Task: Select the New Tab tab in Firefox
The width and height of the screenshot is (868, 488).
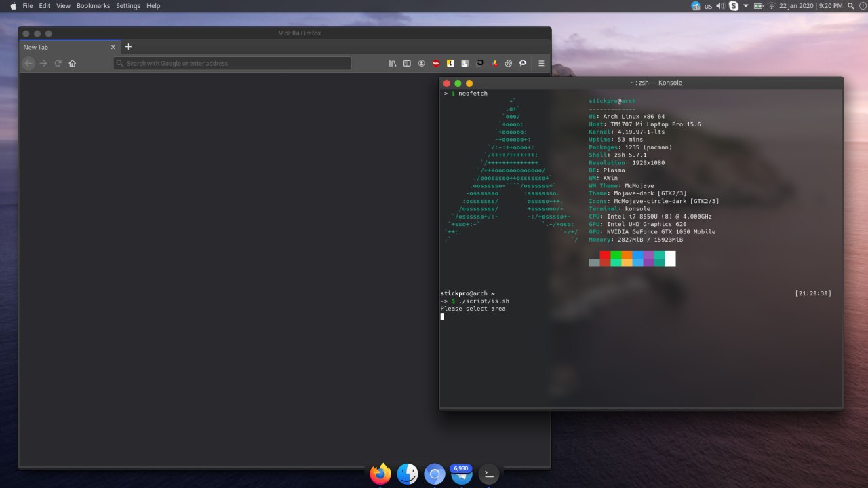Action: [69, 47]
